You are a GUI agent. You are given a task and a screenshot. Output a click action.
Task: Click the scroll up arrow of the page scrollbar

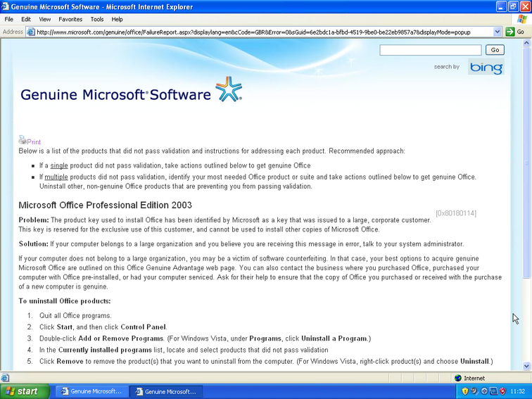526,43
